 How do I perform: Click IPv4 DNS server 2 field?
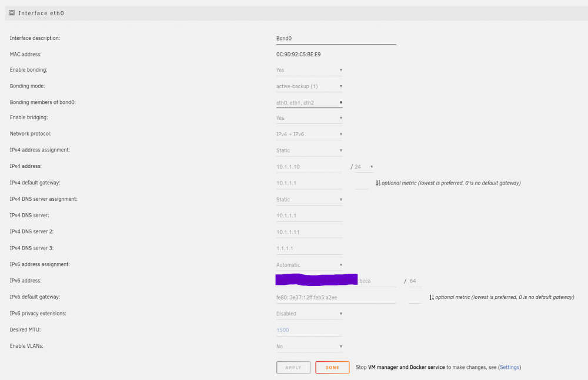(x=309, y=232)
